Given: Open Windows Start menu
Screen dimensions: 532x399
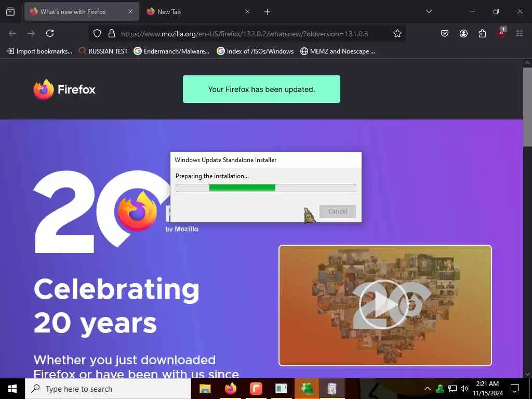Looking at the screenshot, I should [x=12, y=389].
